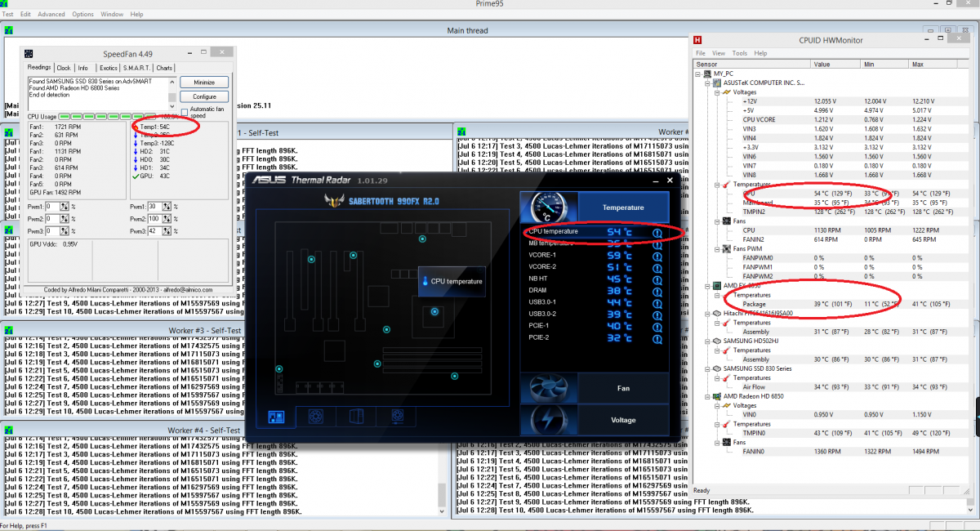Click the lightning bolt icon beside Voltage

click(x=547, y=420)
